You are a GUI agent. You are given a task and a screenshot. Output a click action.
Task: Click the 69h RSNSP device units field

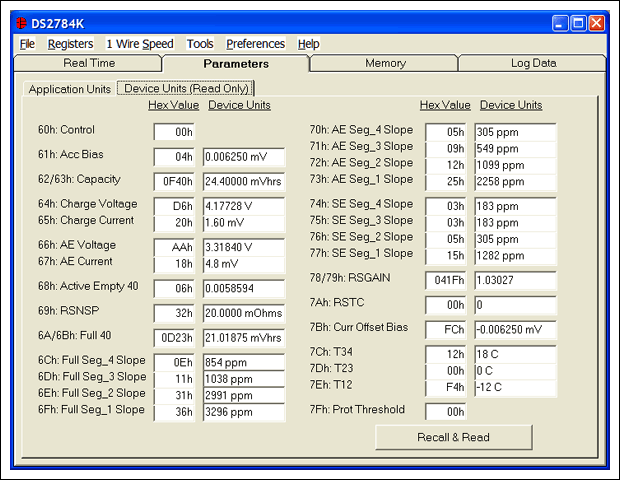tap(244, 312)
